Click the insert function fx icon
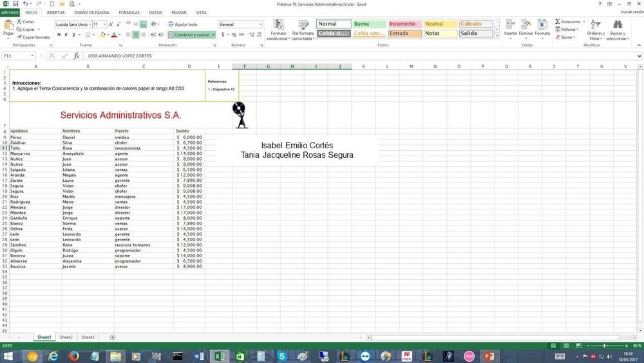 [x=76, y=56]
